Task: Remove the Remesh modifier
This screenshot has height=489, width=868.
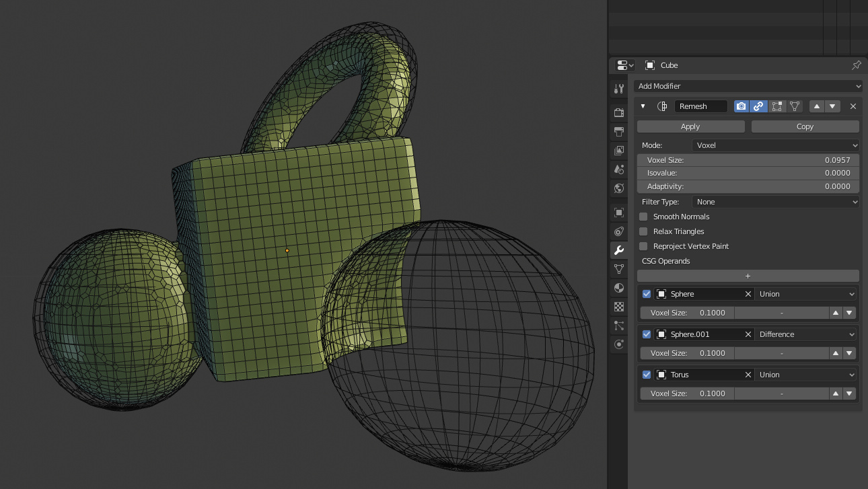Action: 853,106
